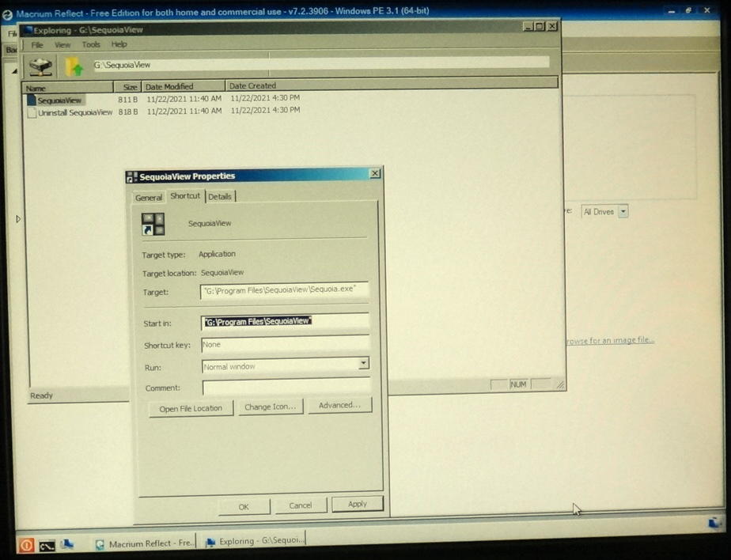Viewport: 731px width, 560px height.
Task: Expand the Run dropdown arrow
Action: 364,363
